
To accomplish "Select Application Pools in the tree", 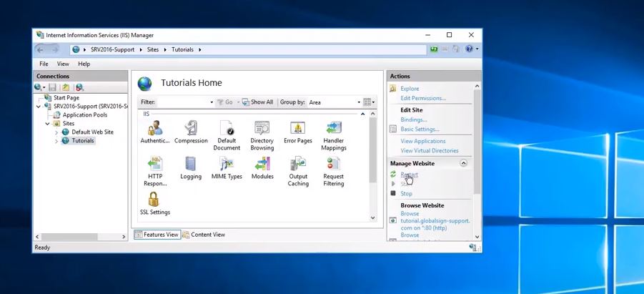I will pos(85,114).
